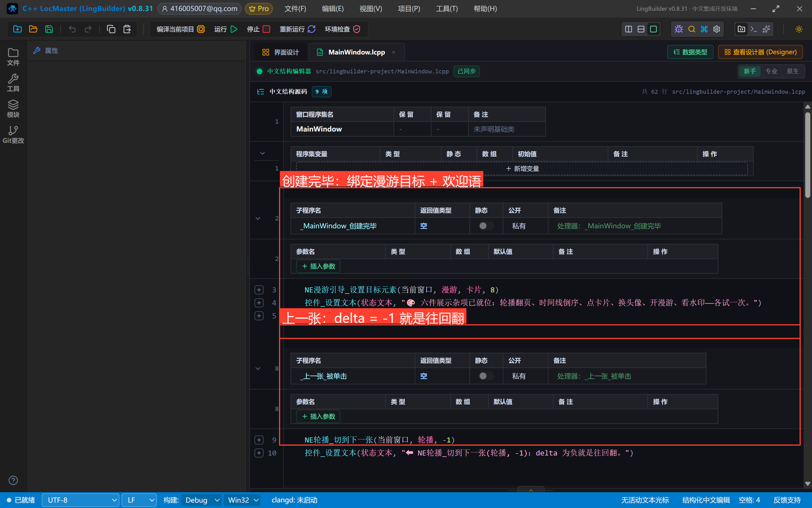Viewport: 812px width, 508px height.
Task: Select the 新手 editing mode
Action: [750, 71]
